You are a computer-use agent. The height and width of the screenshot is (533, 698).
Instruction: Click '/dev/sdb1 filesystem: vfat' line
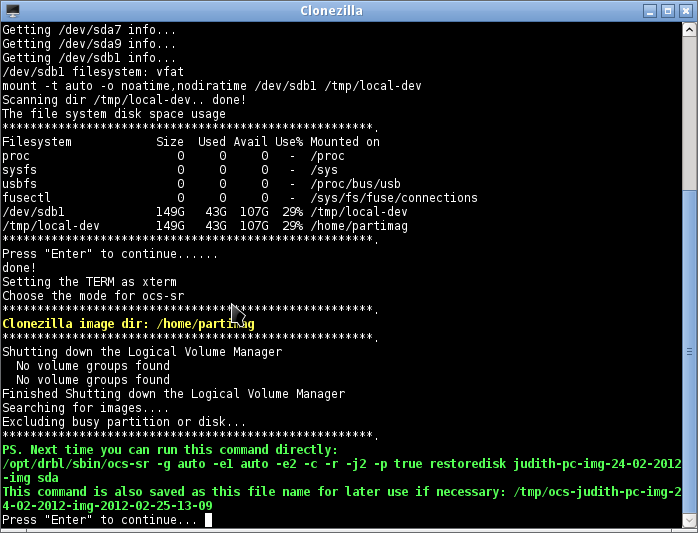coord(93,72)
